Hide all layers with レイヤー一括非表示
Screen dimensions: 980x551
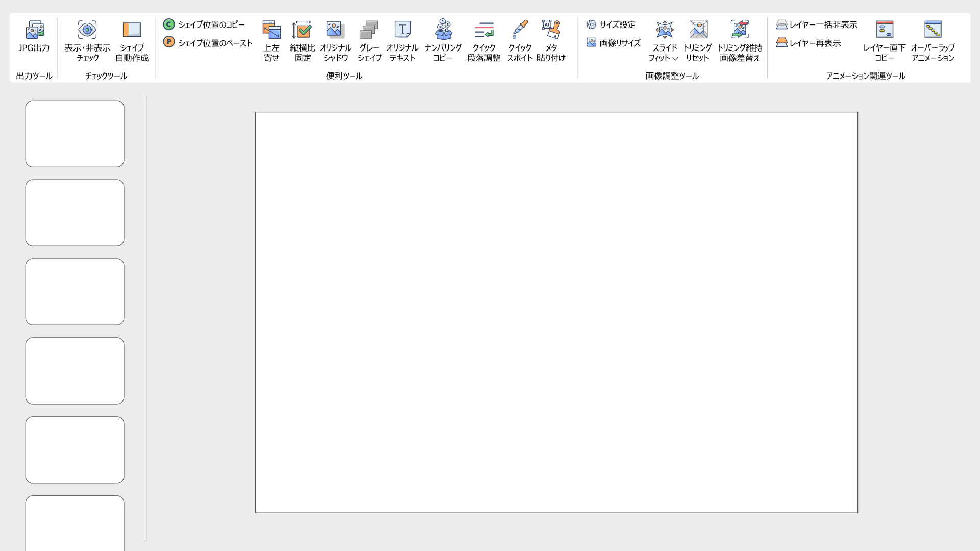tap(817, 24)
